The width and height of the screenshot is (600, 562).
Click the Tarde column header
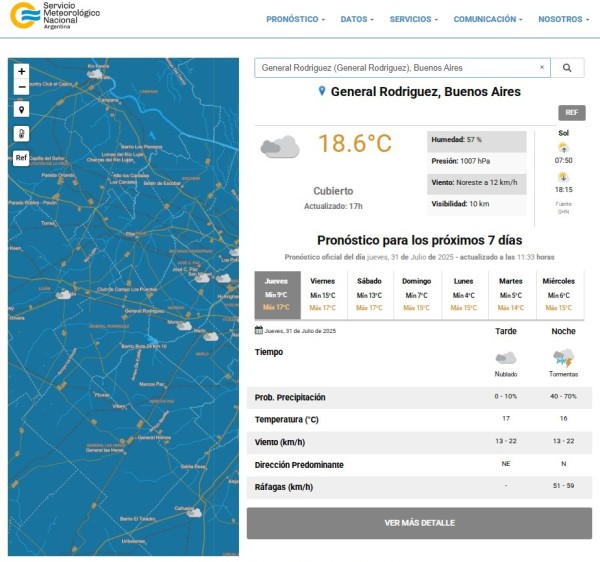coord(506,331)
